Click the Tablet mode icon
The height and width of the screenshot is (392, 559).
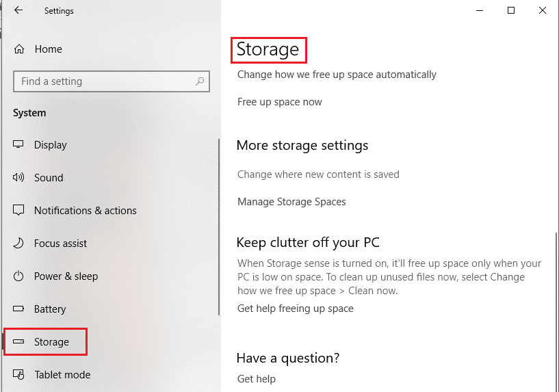[x=18, y=374]
